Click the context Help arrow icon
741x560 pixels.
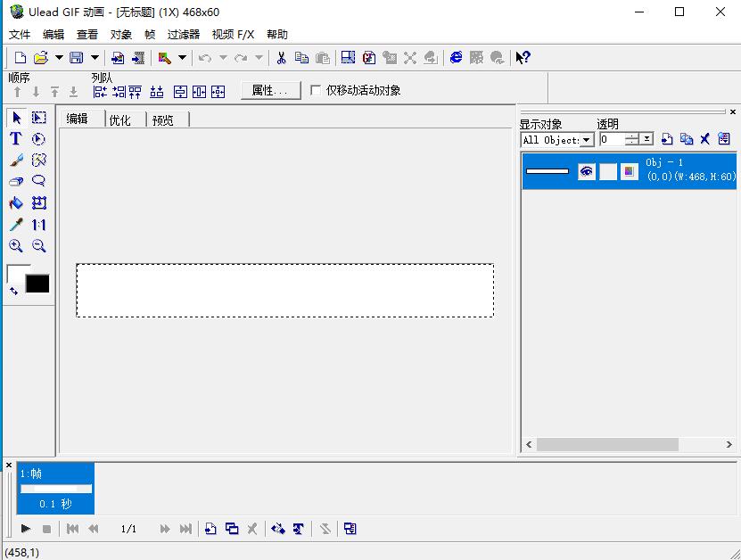point(523,58)
